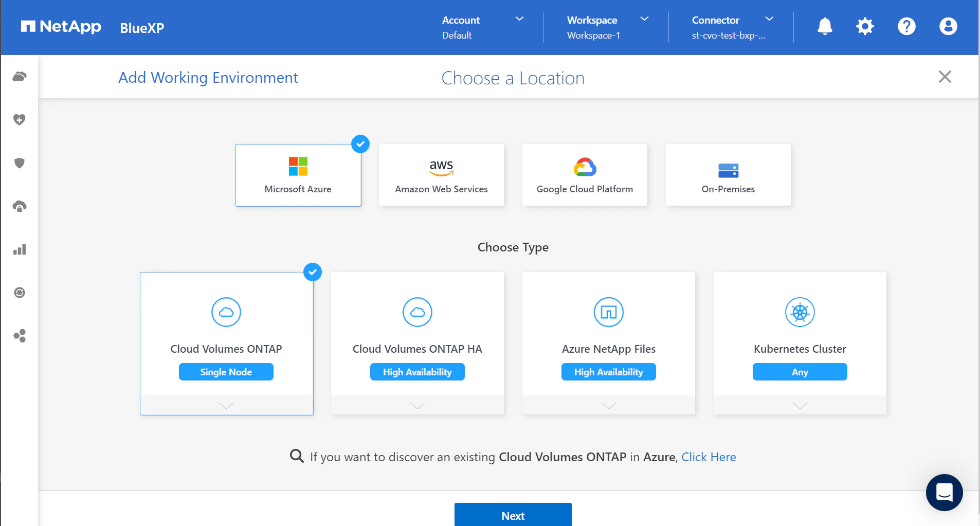Click High Availability badge under Azure NetApp Files
The height and width of the screenshot is (526, 980).
(x=609, y=372)
